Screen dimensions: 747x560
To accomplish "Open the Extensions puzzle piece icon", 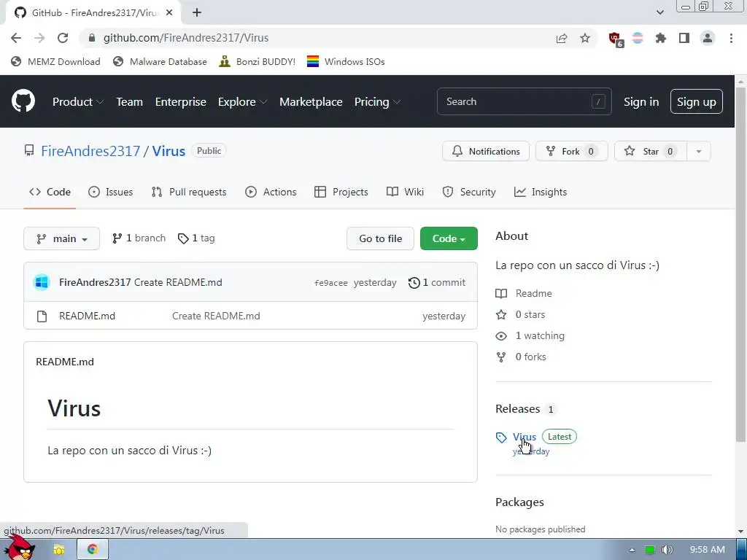I will point(661,38).
